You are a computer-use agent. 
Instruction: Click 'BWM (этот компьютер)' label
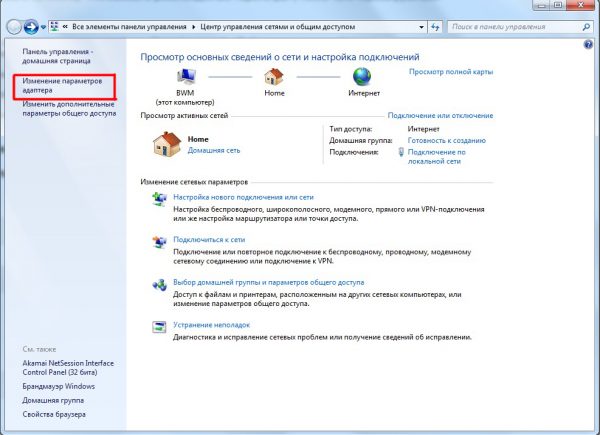(185, 98)
